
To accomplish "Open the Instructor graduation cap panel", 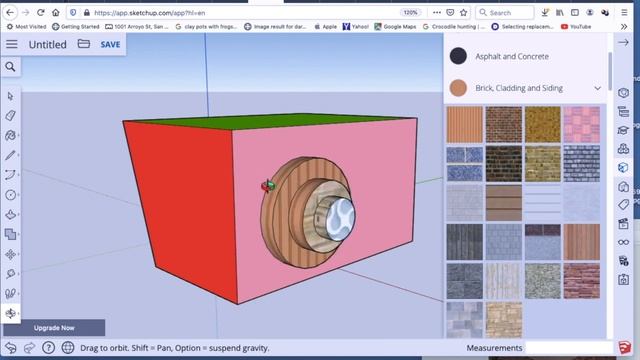I will 623,130.
